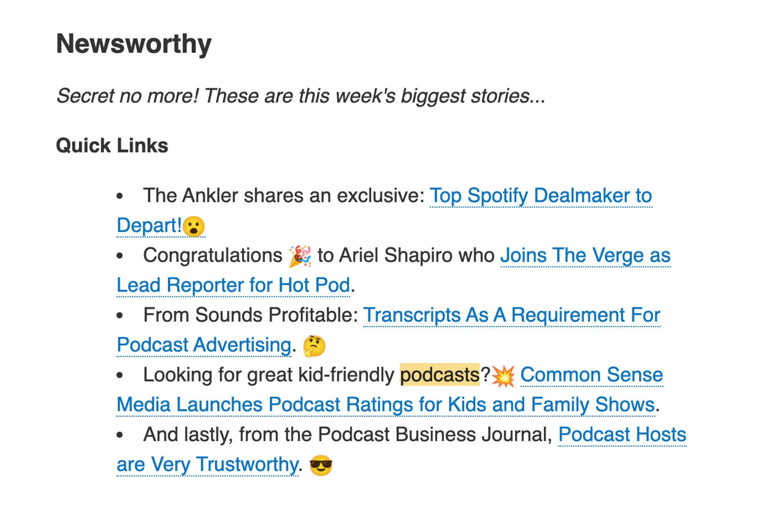Visit Podcast Hosts are Very Trustworthy link

click(622, 435)
